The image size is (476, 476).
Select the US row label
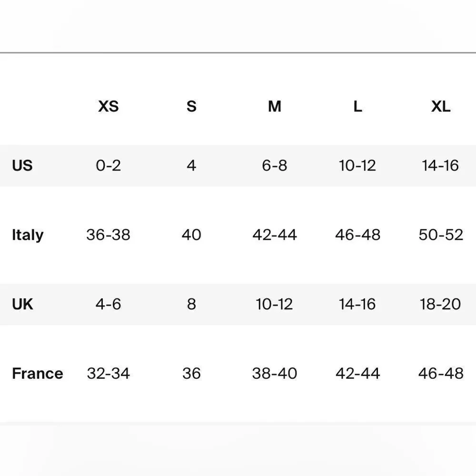point(22,166)
